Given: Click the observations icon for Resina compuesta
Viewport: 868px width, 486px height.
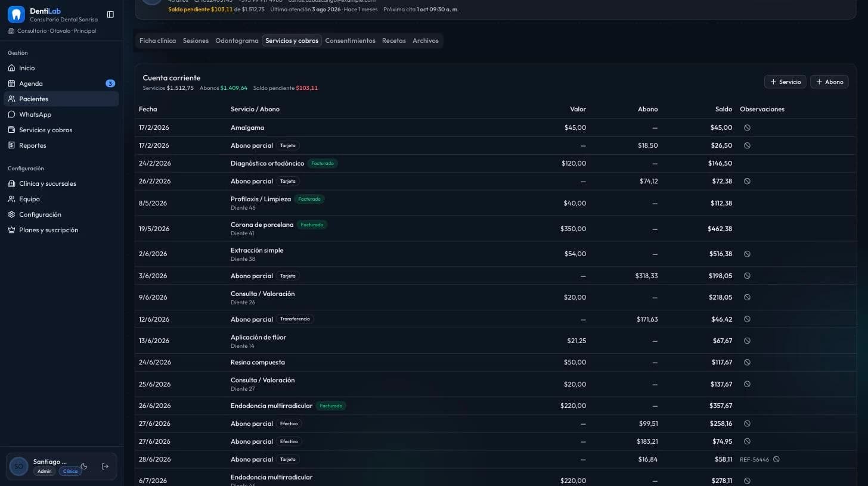Looking at the screenshot, I should [747, 362].
